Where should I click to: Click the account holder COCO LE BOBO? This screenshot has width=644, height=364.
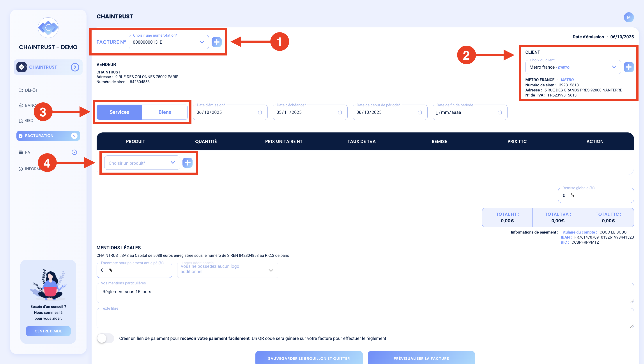tap(613, 232)
